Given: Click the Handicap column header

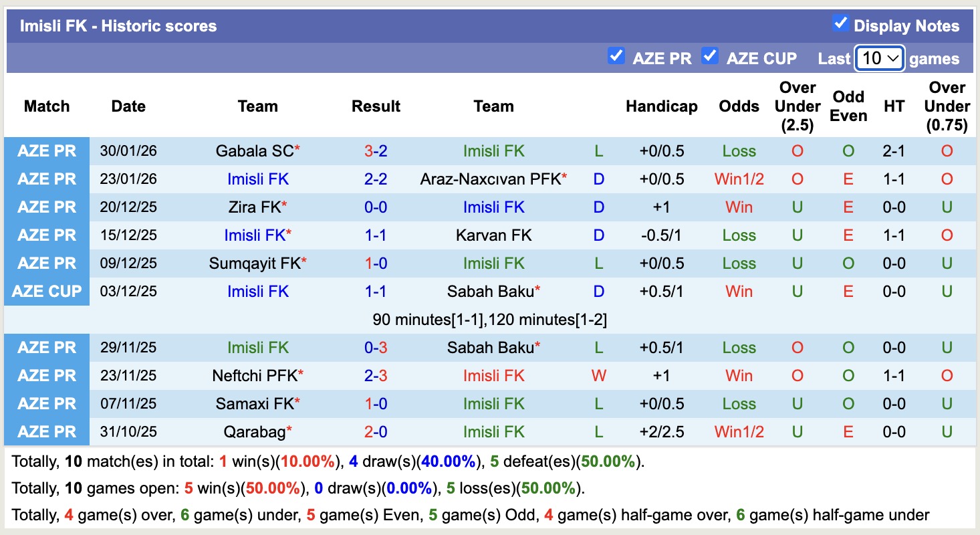Looking at the screenshot, I should 661,106.
